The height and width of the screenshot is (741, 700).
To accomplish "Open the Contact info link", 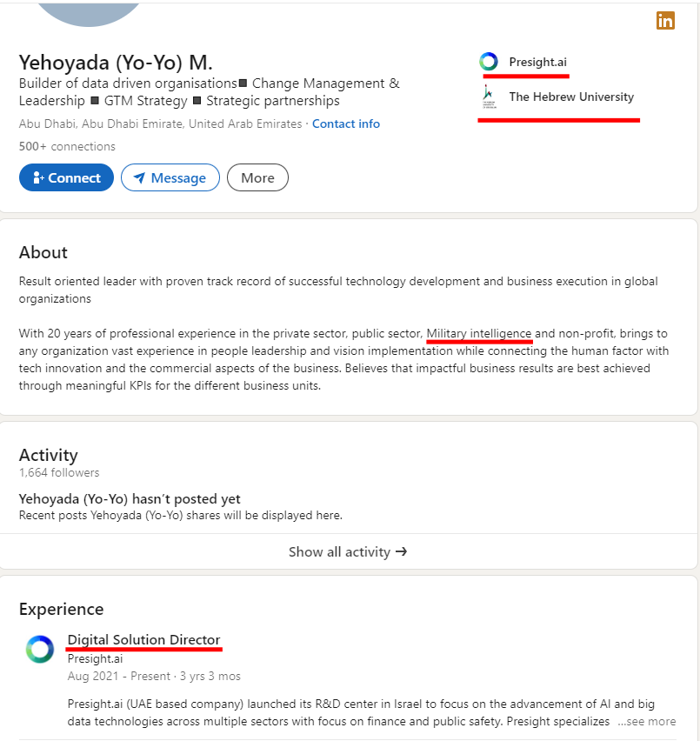I will click(346, 123).
